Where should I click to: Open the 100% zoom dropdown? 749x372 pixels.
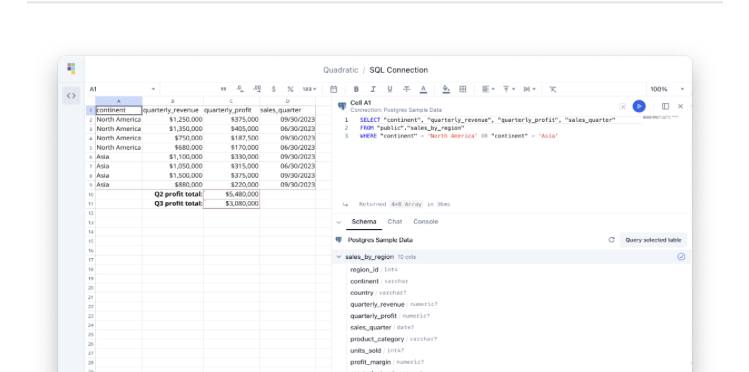pos(667,89)
